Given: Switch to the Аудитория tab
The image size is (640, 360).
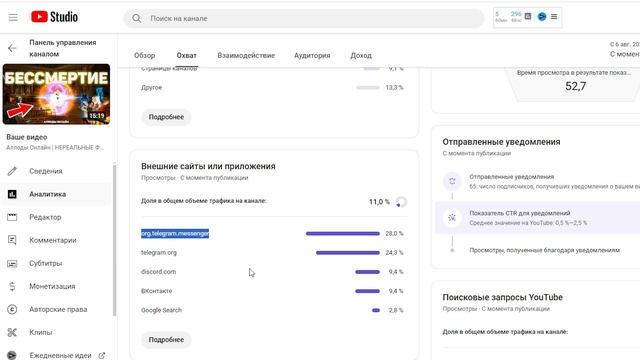Looking at the screenshot, I should coord(312,56).
